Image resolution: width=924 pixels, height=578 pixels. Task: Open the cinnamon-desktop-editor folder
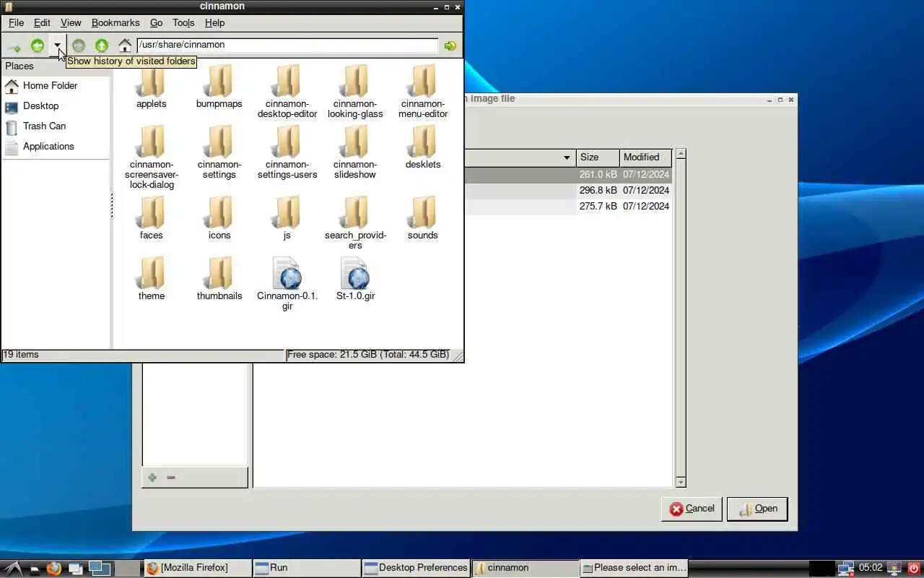pyautogui.click(x=287, y=91)
